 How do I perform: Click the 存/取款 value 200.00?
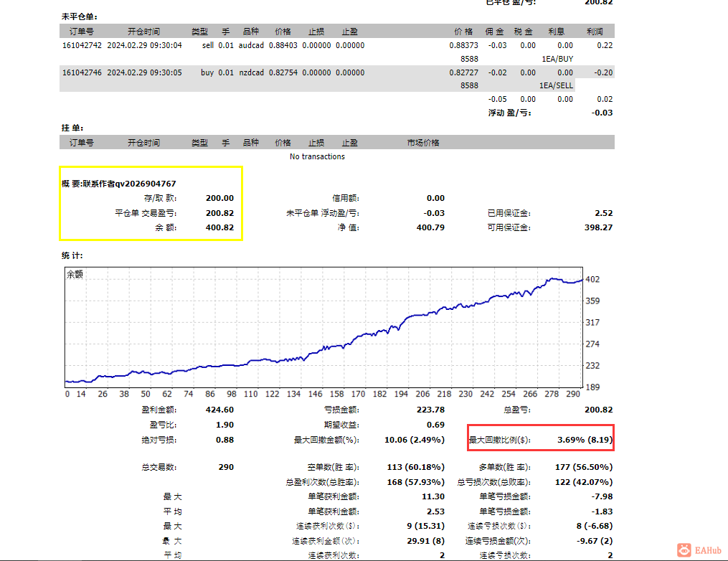tap(219, 198)
